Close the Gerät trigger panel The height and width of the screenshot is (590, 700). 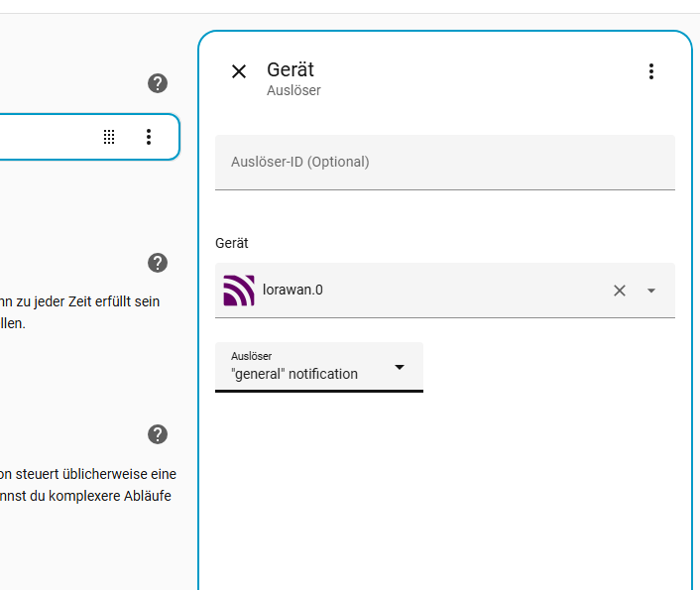pos(239,71)
